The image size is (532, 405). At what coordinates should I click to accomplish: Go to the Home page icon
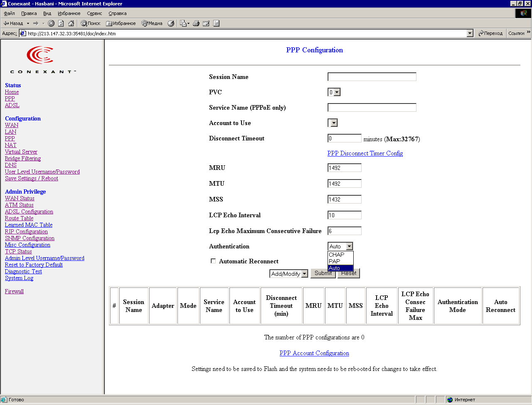(x=71, y=23)
